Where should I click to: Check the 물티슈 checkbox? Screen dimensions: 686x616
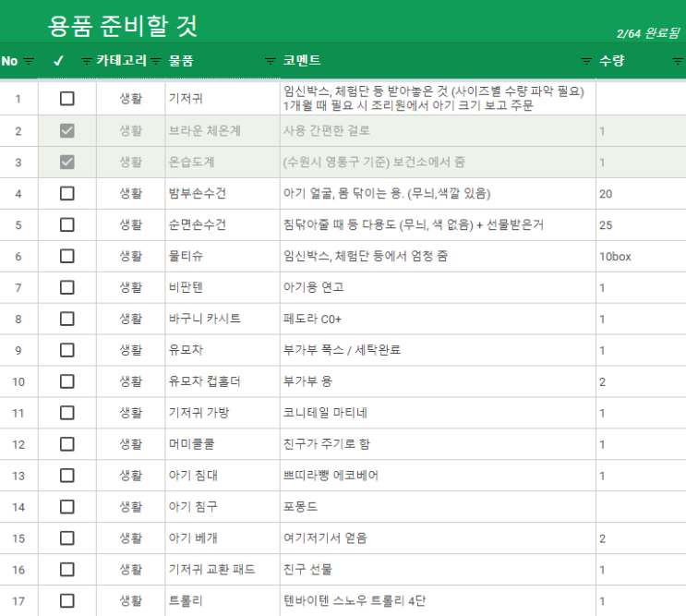(x=66, y=256)
